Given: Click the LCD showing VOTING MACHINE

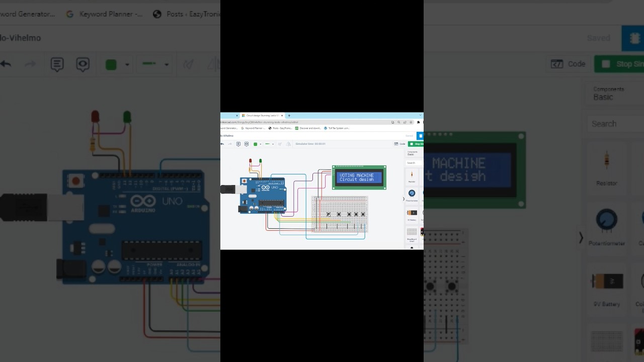Looking at the screenshot, I should pyautogui.click(x=359, y=177).
